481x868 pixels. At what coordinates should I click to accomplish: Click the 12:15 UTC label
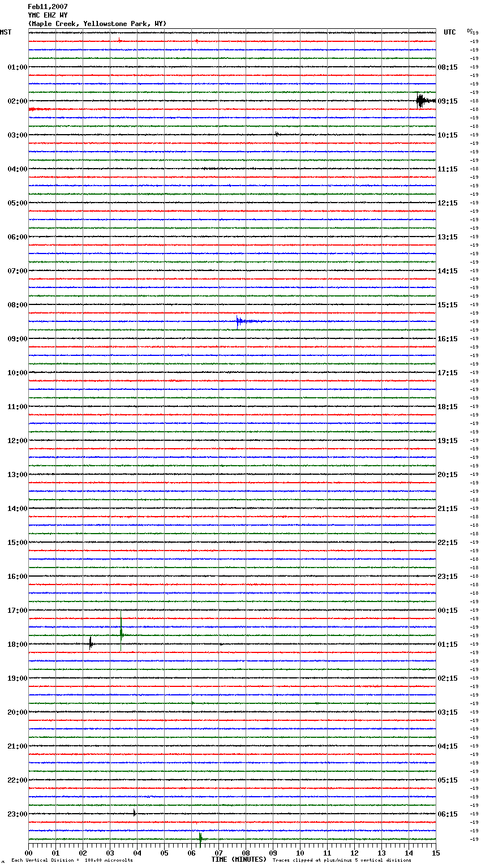click(448, 203)
